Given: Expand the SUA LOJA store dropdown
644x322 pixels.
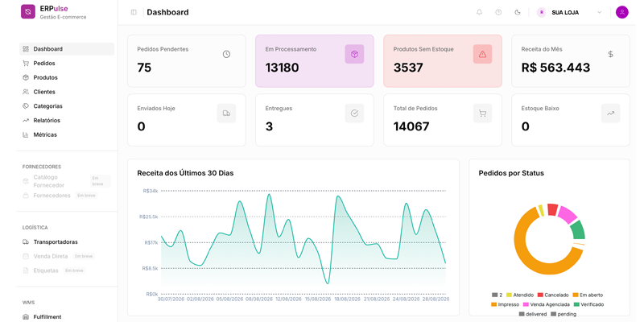Looking at the screenshot, I should 570,12.
